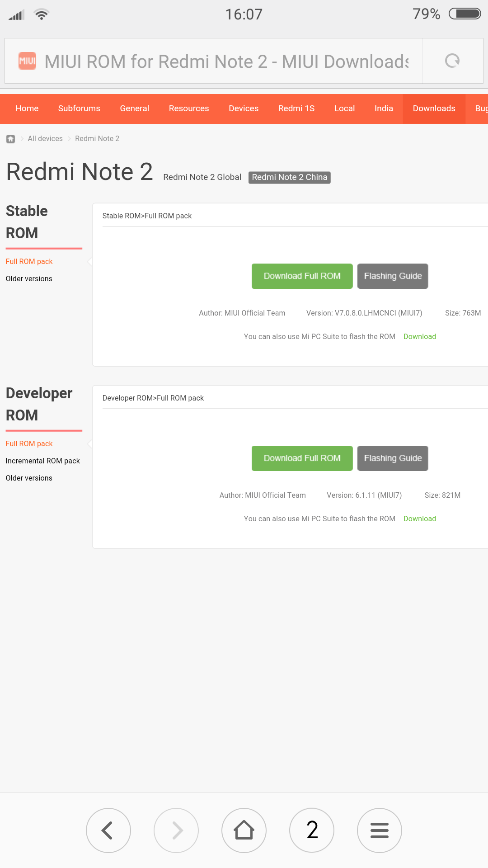
Task: Open the Redmi 1S nav tab
Action: [296, 108]
